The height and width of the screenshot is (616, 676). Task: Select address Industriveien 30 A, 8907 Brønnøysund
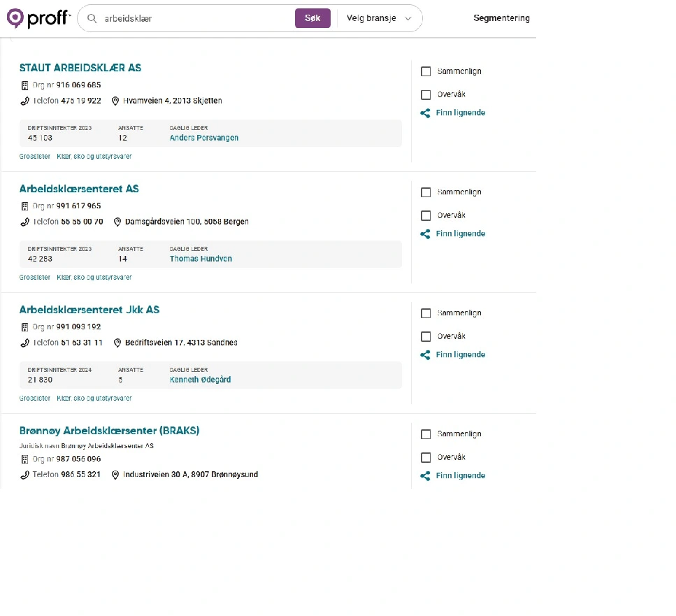point(191,475)
